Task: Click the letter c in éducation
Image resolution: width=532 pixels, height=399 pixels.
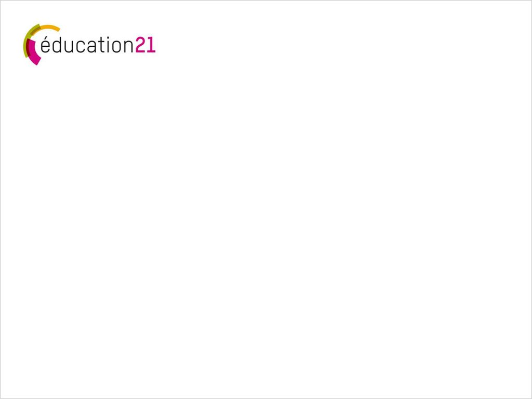Action: (81, 46)
